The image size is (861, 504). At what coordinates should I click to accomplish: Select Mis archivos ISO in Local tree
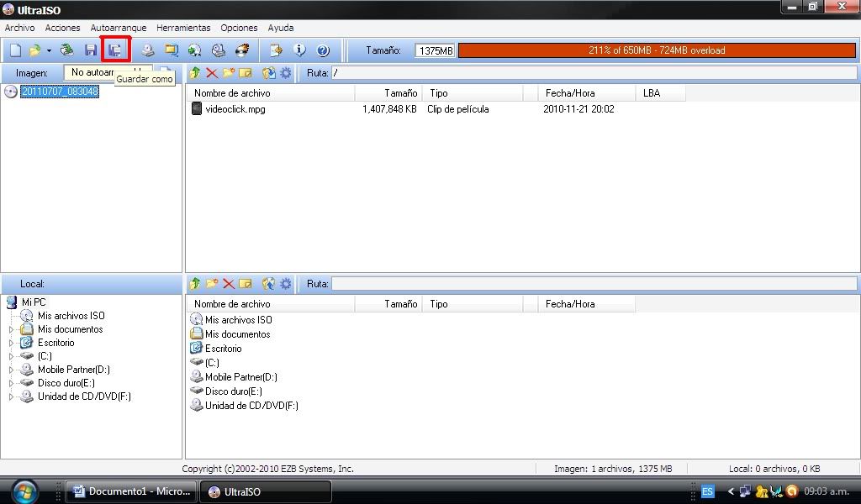pos(71,316)
